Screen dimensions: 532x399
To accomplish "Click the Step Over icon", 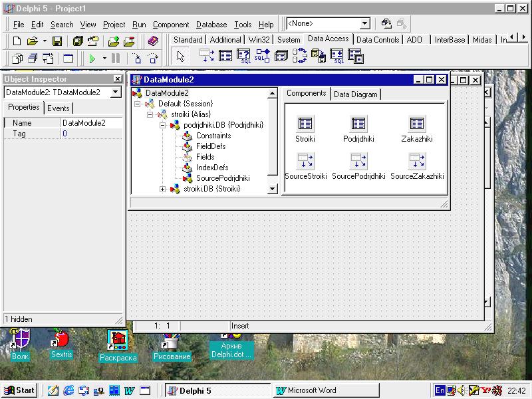I will pos(153,59).
